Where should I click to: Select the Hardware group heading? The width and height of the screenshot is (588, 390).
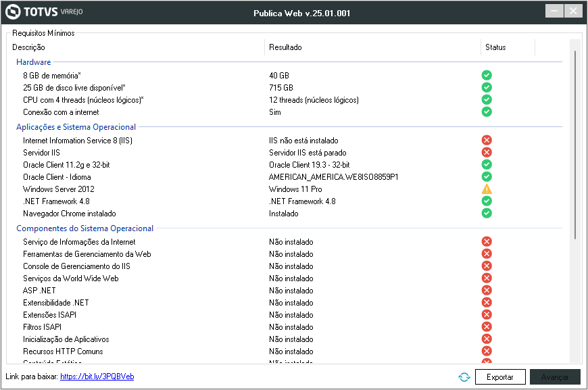(33, 62)
